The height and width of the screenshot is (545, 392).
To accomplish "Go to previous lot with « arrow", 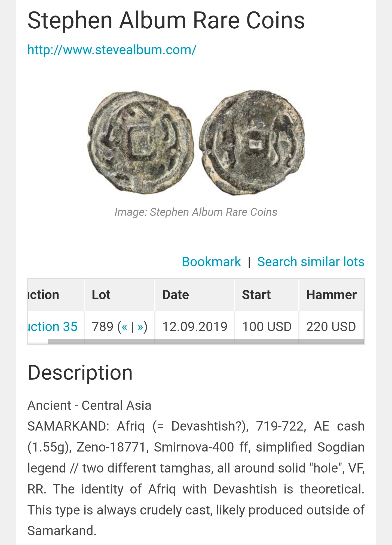I will pyautogui.click(x=124, y=327).
